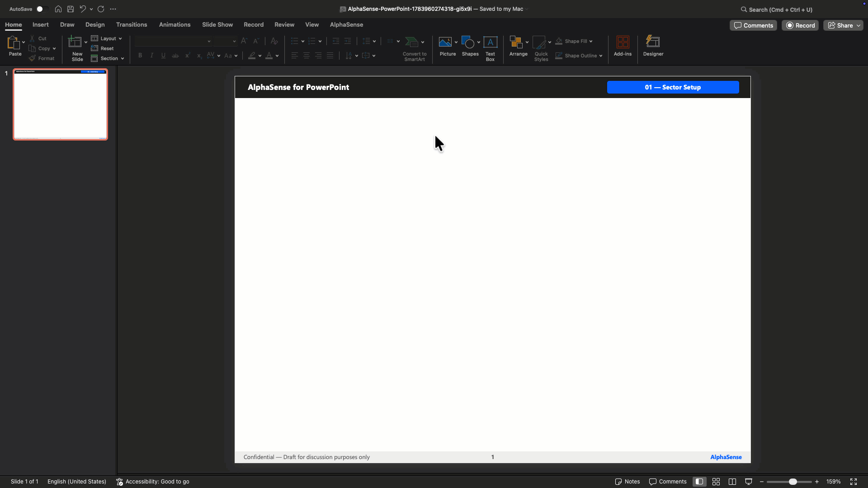The image size is (868, 488).
Task: Open Comments from the status bar
Action: (668, 482)
